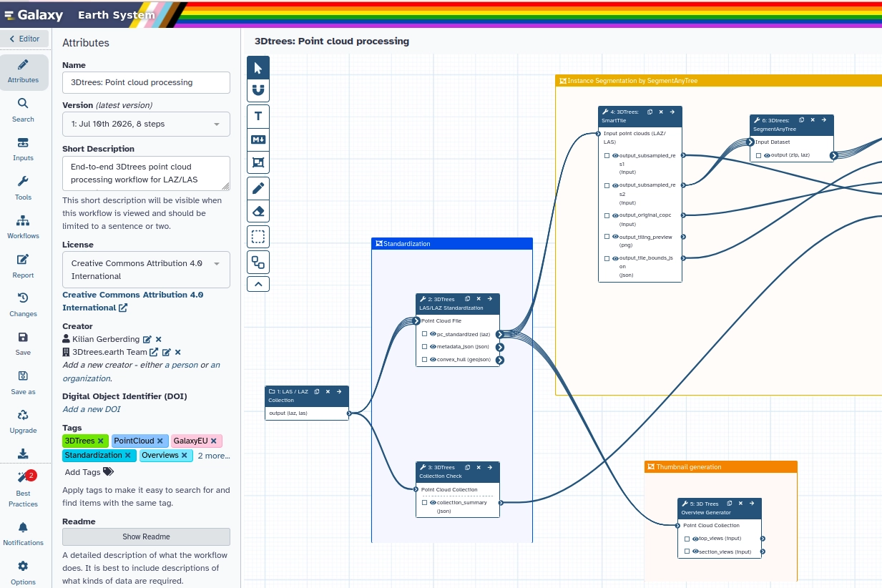Collapse the canvas toolbar with the chevron
This screenshot has height=588, width=882.
pyautogui.click(x=258, y=284)
